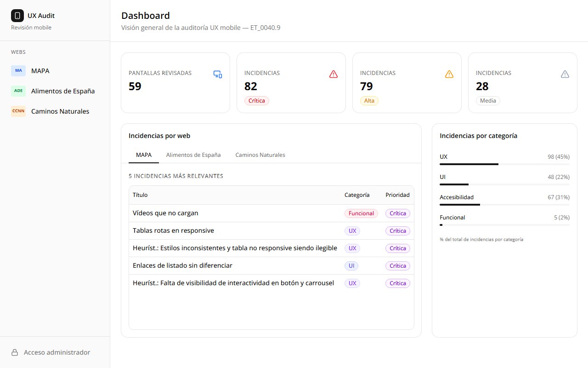Open Alimentos de España in the sidebar
Viewport: 588px width, 368px height.
[55, 91]
